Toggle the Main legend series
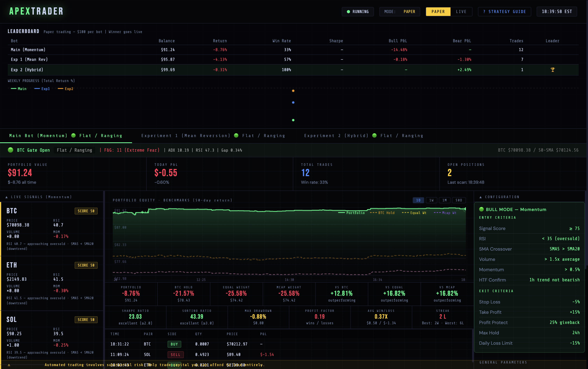Screen dimensions: 588x369 click(18, 89)
